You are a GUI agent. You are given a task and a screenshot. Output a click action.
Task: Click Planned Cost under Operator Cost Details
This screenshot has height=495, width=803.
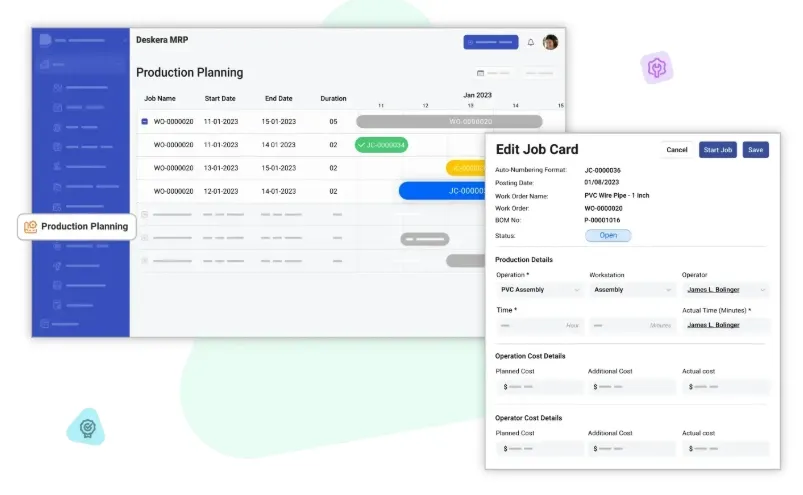[x=540, y=449]
